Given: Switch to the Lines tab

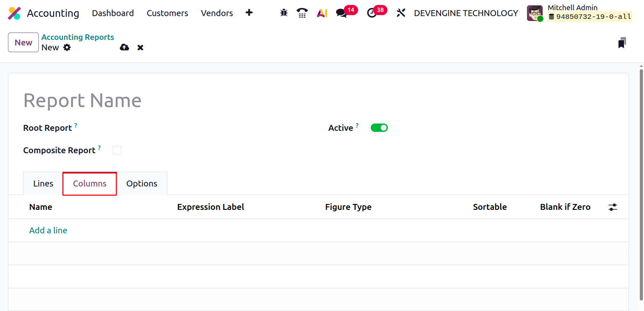Looking at the screenshot, I should (x=43, y=184).
